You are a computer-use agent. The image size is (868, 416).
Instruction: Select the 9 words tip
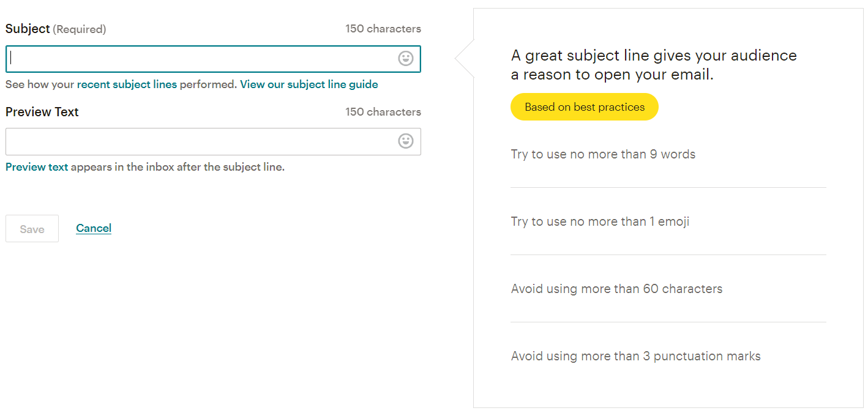(x=603, y=154)
